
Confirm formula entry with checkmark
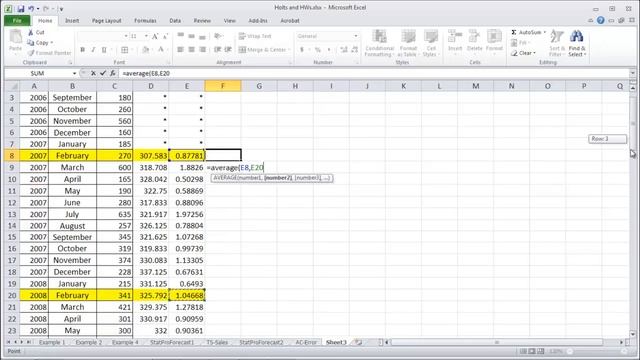click(x=102, y=73)
